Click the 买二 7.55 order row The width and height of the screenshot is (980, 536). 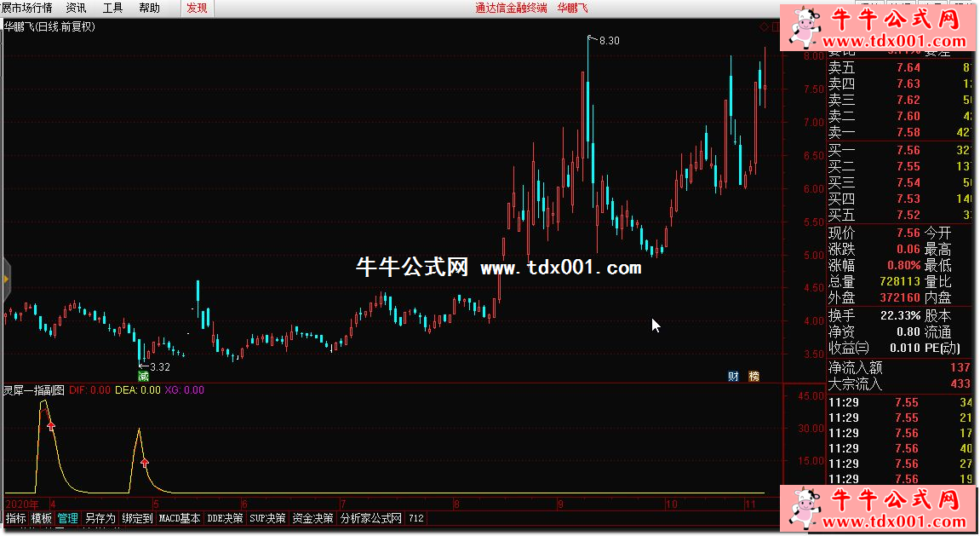(900, 166)
